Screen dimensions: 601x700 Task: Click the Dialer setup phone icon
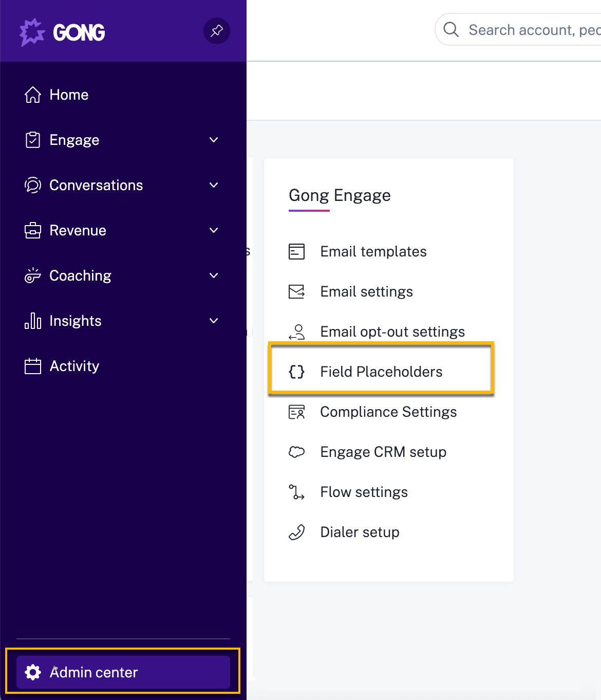[x=297, y=532]
